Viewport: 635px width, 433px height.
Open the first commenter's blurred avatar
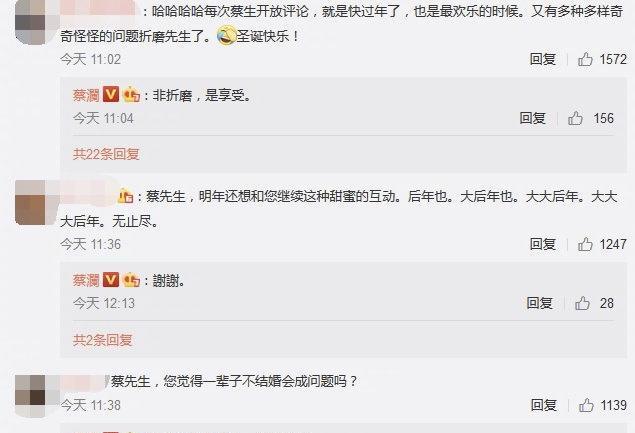36,21
